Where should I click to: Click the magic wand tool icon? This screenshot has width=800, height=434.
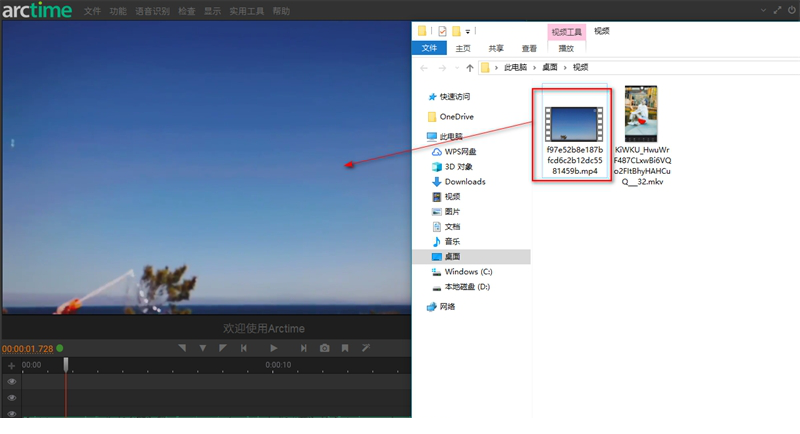(x=366, y=348)
